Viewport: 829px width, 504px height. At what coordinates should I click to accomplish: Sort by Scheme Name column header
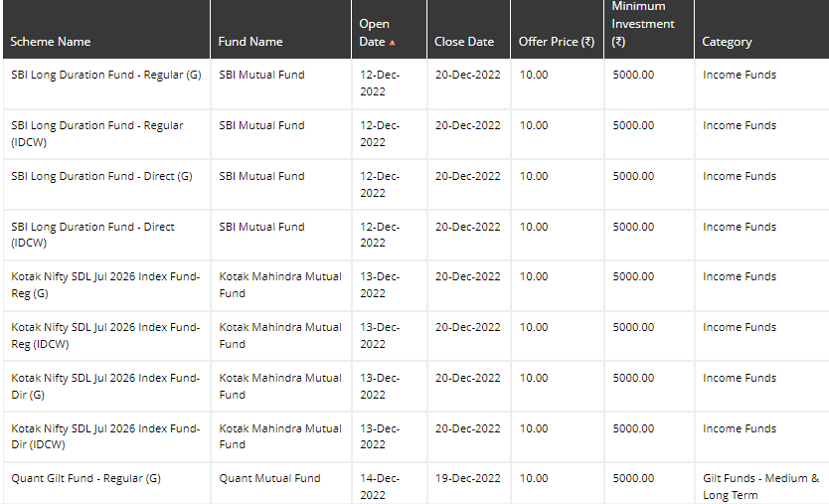(x=51, y=42)
